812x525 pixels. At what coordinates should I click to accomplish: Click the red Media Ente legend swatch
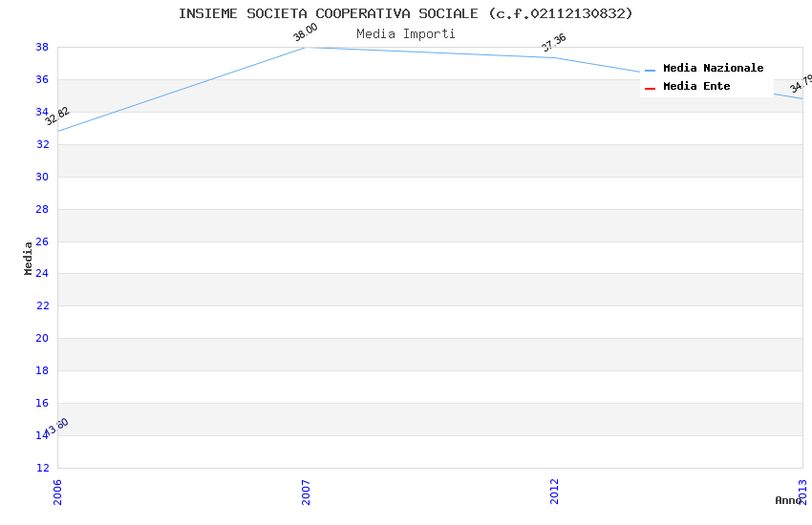coord(650,88)
